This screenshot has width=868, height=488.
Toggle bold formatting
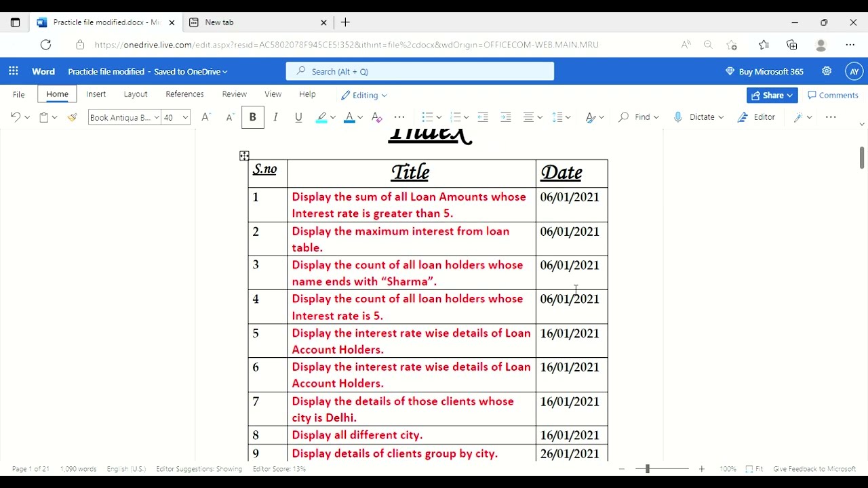tap(252, 117)
